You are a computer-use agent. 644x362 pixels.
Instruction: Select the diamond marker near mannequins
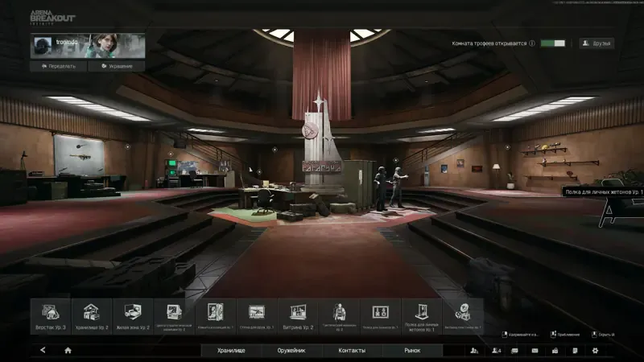tap(395, 160)
